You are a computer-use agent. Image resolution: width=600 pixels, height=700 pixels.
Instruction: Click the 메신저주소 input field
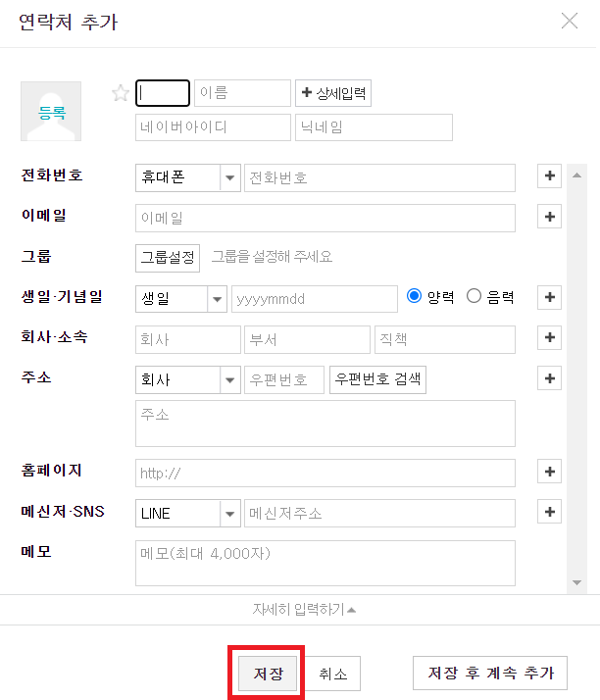(x=379, y=514)
